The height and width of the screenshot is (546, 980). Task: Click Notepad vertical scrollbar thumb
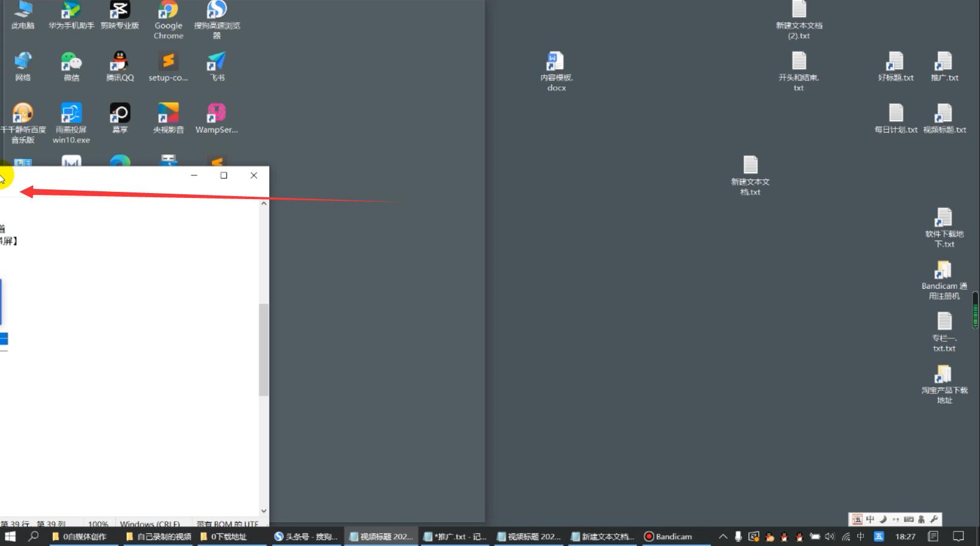click(263, 350)
